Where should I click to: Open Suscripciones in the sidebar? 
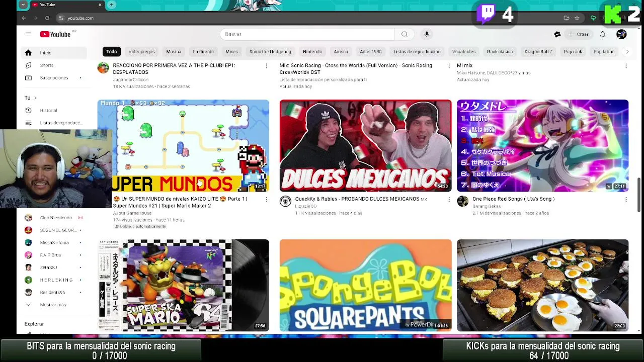click(x=54, y=78)
